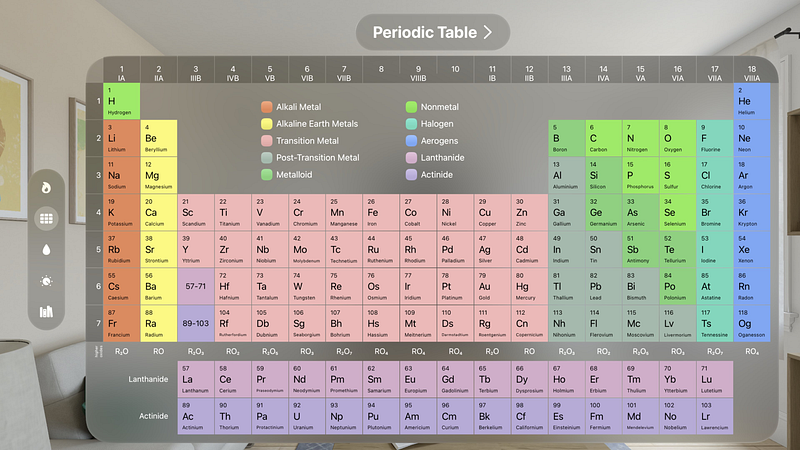Open the flame icon in the sidebar
This screenshot has height=450, width=800.
tap(46, 187)
